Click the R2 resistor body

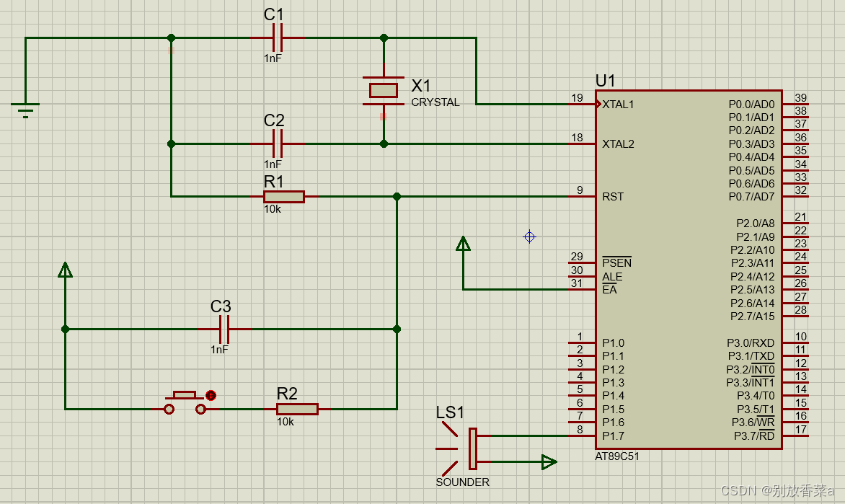click(297, 409)
